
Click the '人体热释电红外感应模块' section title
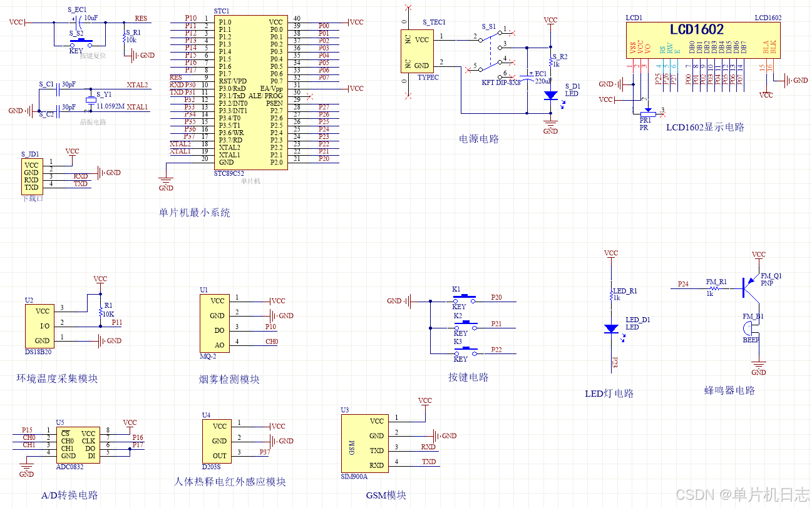(x=230, y=482)
